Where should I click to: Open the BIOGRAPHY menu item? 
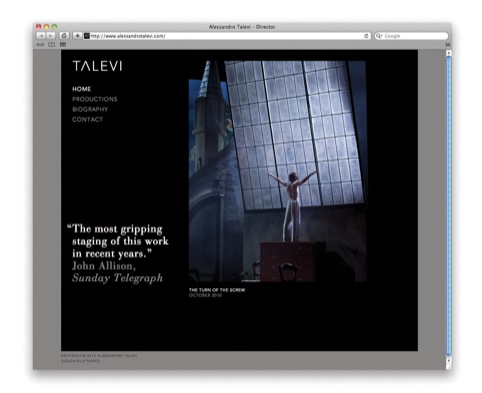[90, 109]
